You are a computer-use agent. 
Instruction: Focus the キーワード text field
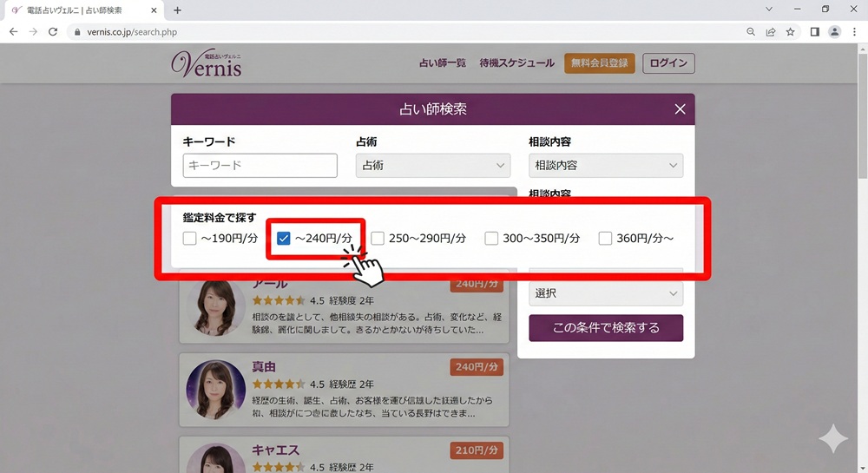[260, 166]
